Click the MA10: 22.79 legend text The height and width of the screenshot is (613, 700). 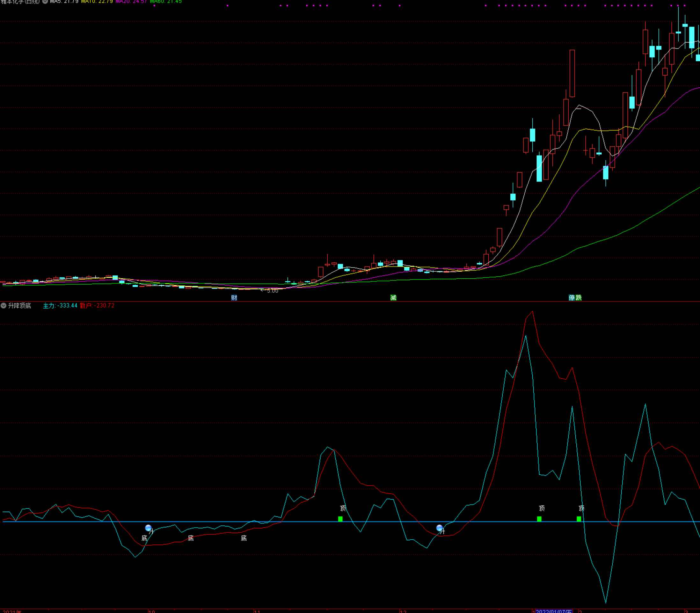click(97, 2)
